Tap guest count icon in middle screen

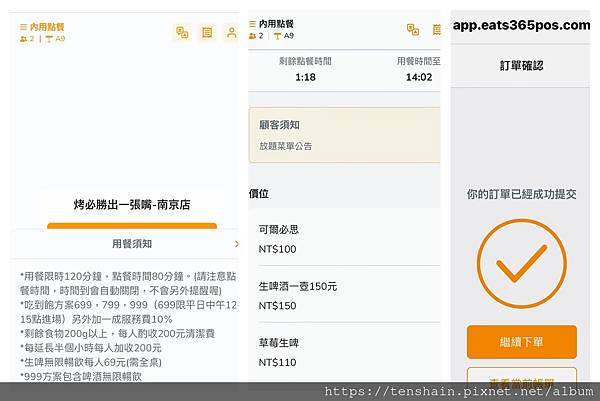point(252,36)
